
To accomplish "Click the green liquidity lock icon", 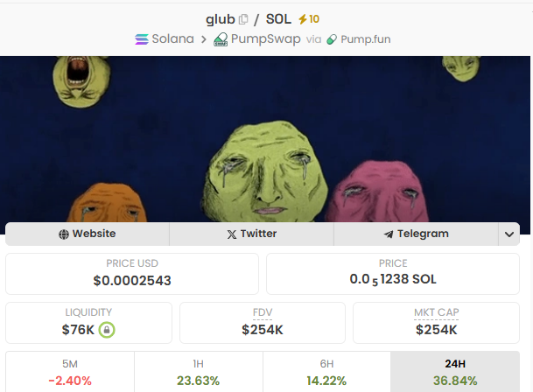I will click(107, 330).
